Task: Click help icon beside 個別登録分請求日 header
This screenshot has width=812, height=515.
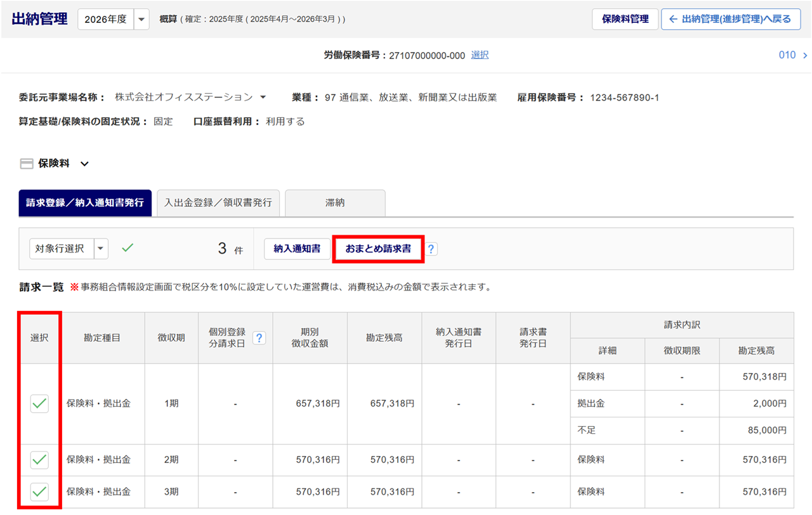Action: tap(259, 338)
